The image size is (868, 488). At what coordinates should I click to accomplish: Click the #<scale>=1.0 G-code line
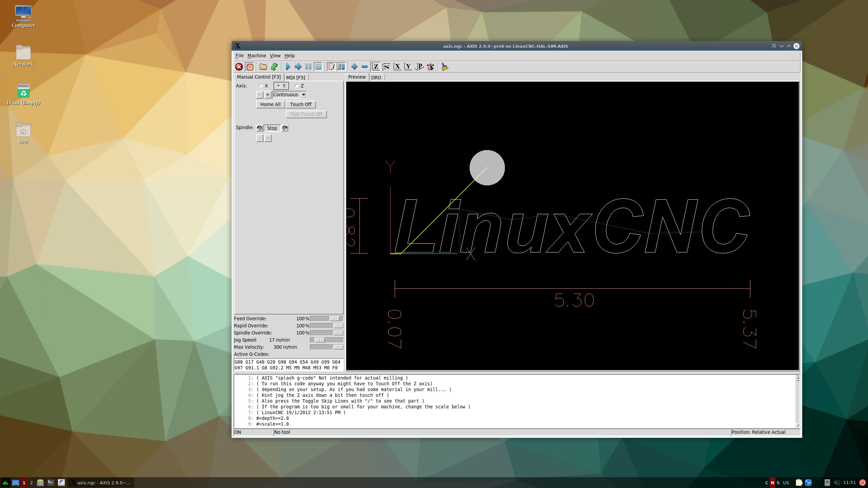pyautogui.click(x=272, y=424)
